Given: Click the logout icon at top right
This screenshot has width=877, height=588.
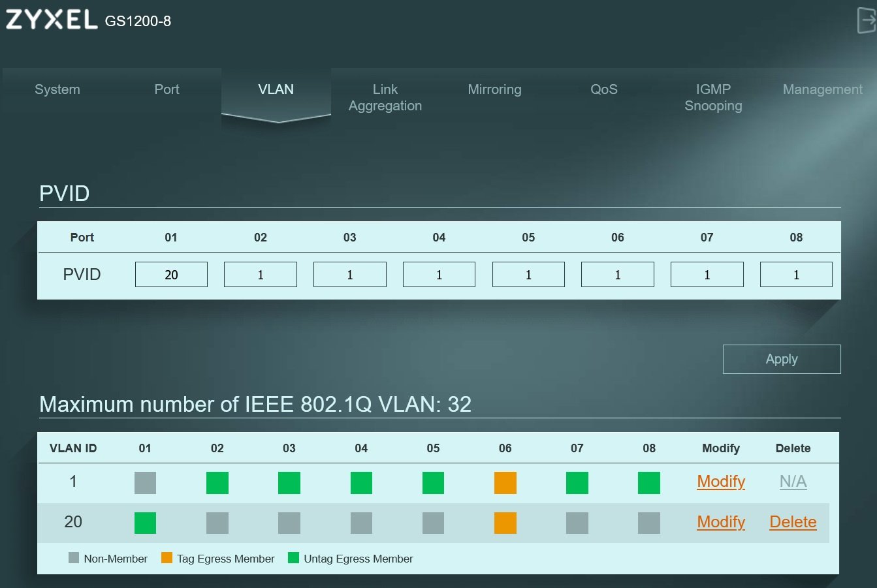Looking at the screenshot, I should (867, 20).
